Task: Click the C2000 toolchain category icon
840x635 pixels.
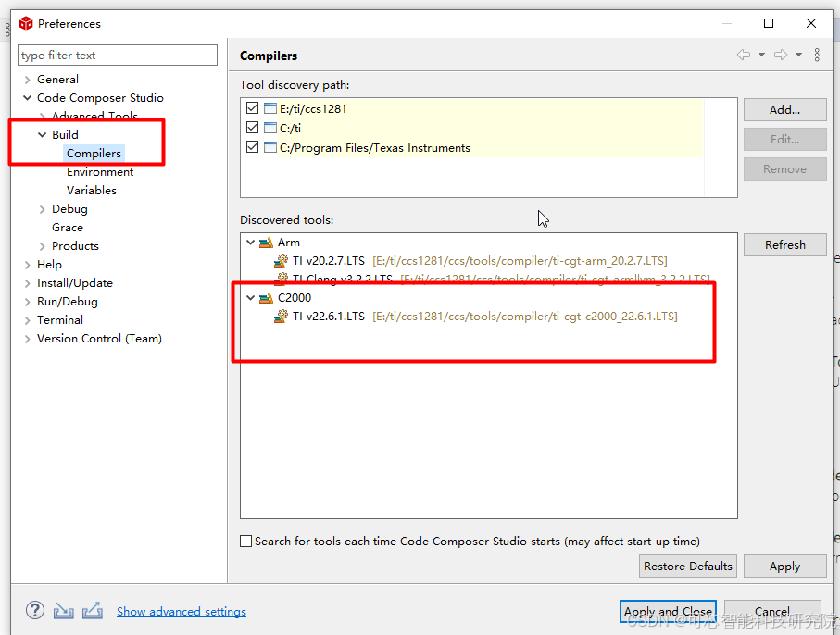Action: tap(266, 298)
